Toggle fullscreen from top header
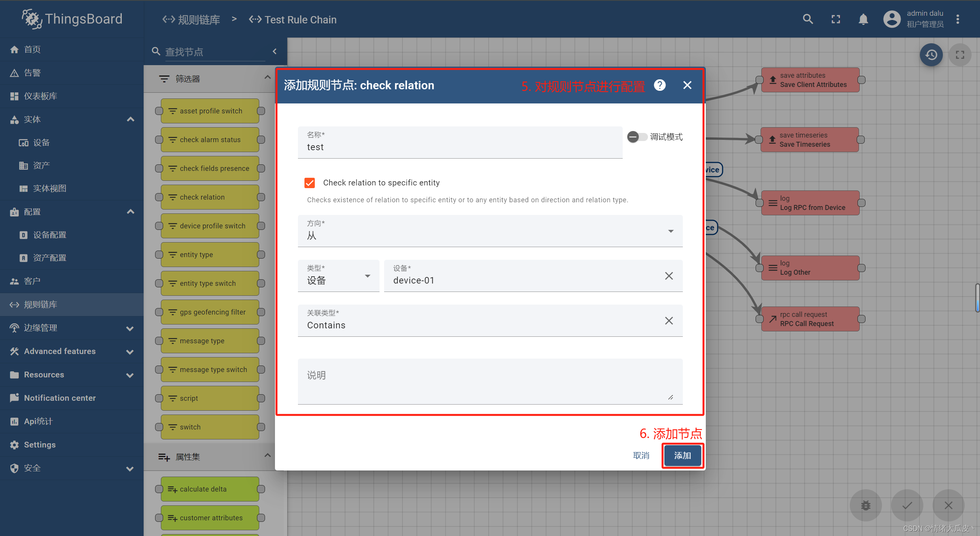This screenshot has width=980, height=536. coord(836,19)
